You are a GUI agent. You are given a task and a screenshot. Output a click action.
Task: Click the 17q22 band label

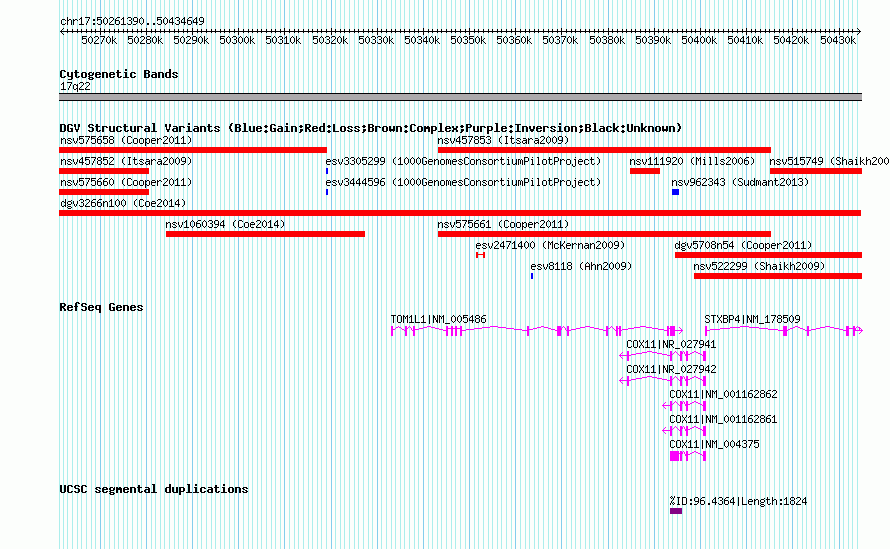(75, 86)
